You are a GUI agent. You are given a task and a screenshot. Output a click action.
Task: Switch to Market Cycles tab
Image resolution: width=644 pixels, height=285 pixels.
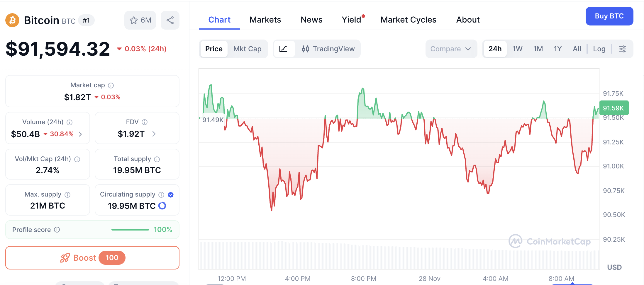(408, 20)
